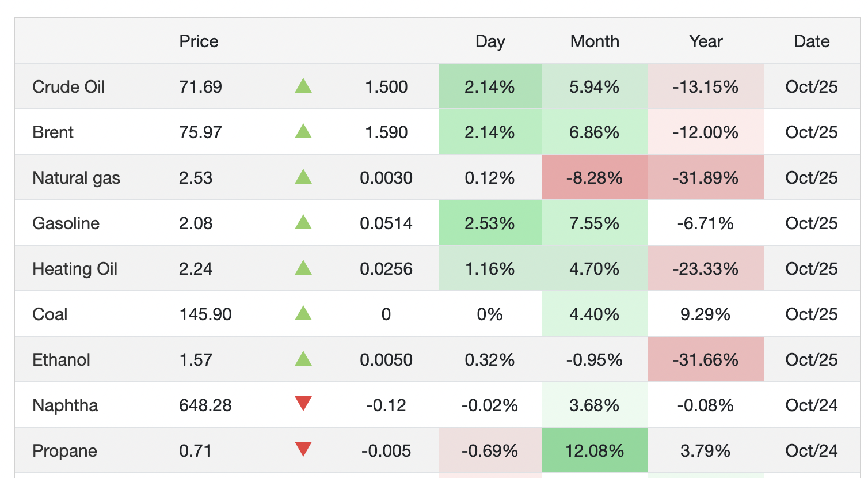
Task: Sort by the Day column header
Action: pyautogui.click(x=490, y=41)
